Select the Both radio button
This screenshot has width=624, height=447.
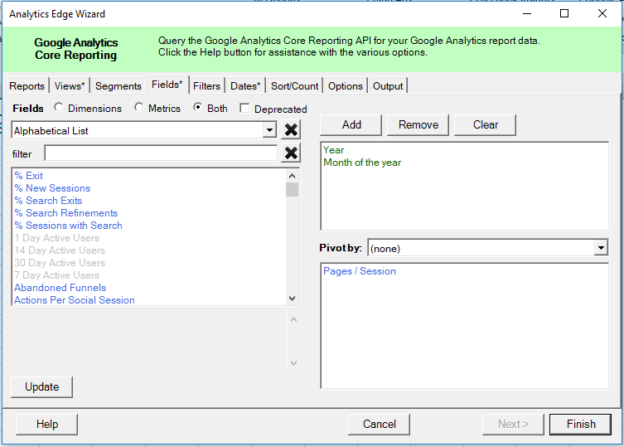point(197,107)
